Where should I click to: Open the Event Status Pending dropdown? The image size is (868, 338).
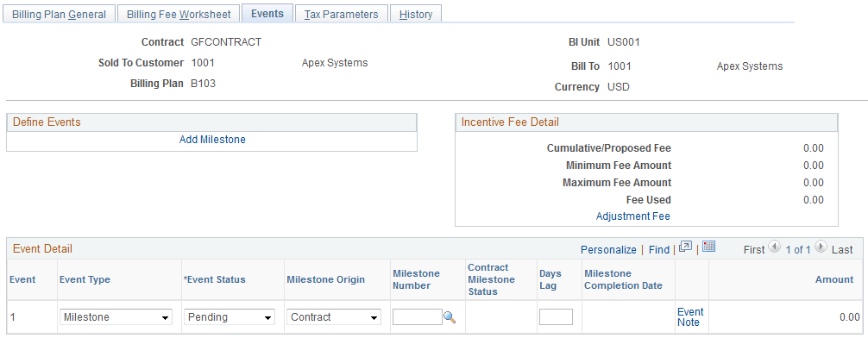[230, 317]
